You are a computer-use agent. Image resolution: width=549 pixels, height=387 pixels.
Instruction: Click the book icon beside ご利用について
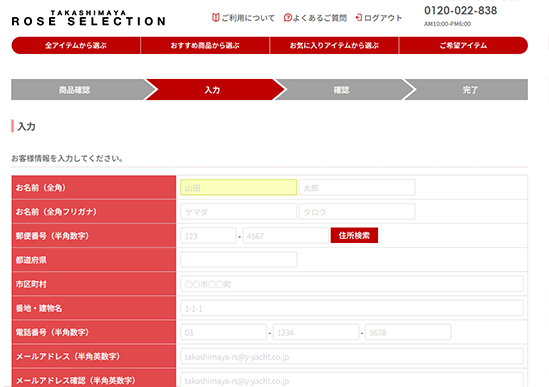(215, 18)
